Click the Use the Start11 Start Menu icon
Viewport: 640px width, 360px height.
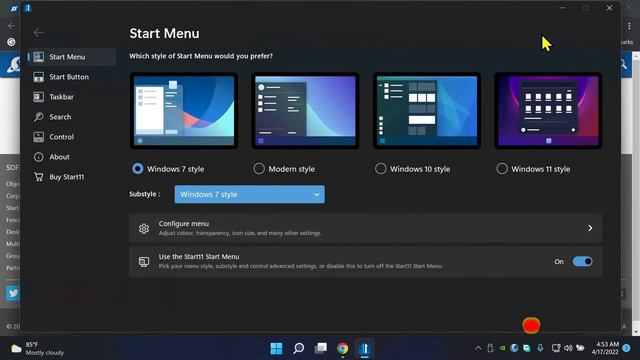click(x=144, y=262)
